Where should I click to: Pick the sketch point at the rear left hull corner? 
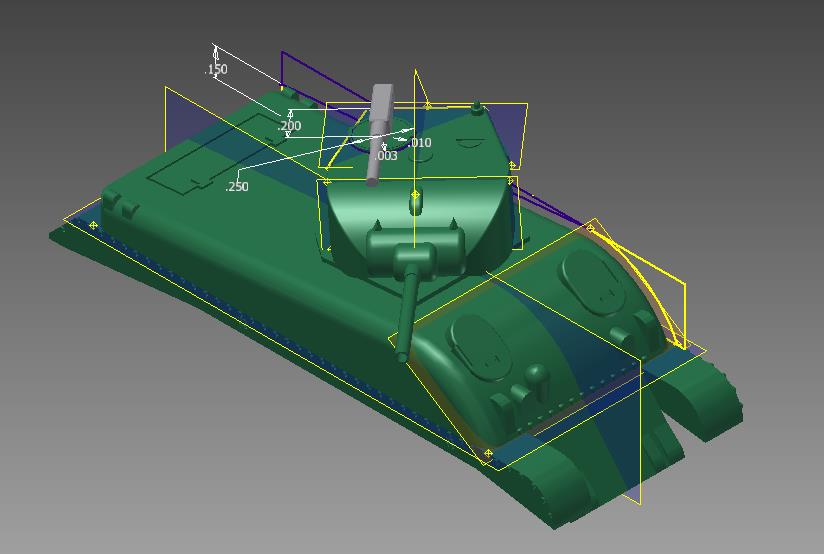[94, 225]
